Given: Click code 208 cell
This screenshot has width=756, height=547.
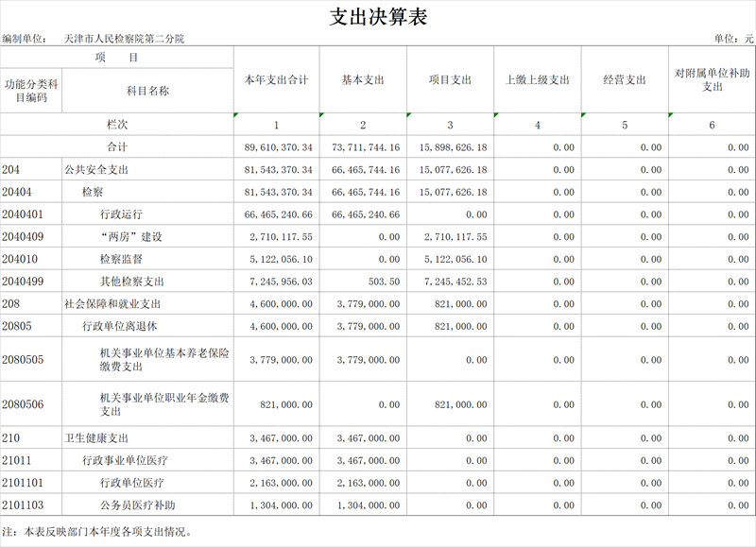Looking at the screenshot, I should click(31, 303).
